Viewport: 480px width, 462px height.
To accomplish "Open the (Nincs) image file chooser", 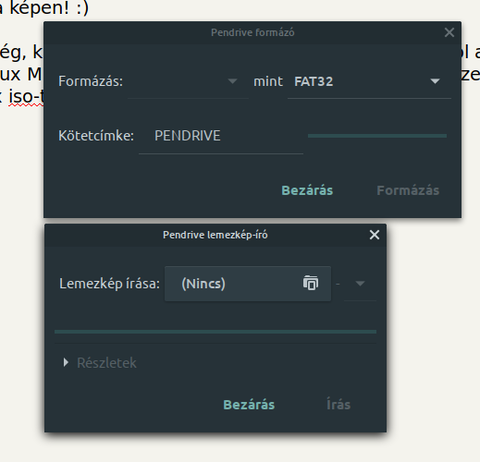I will [248, 284].
